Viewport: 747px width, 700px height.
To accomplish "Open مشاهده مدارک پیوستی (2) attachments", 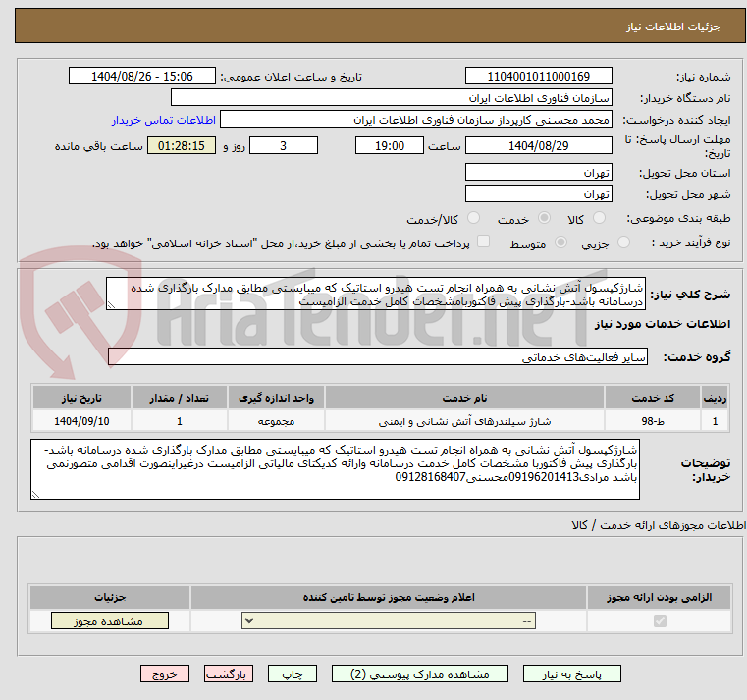I will click(x=420, y=673).
